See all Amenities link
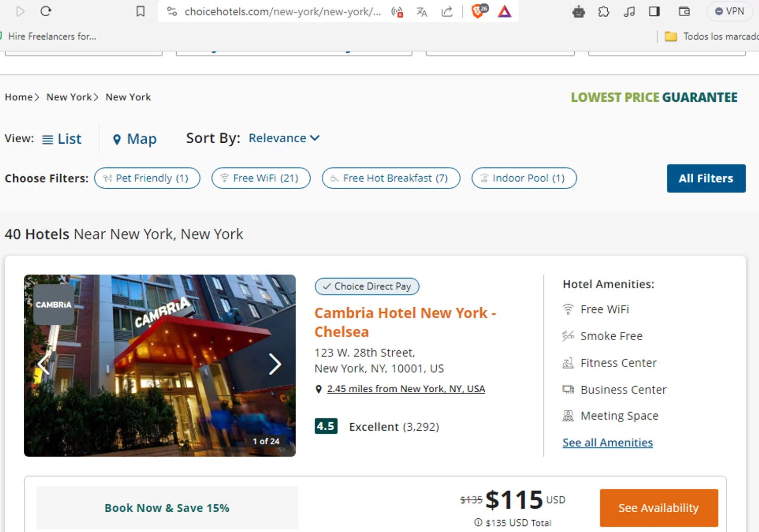Screen dimensions: 759x532 608,443
